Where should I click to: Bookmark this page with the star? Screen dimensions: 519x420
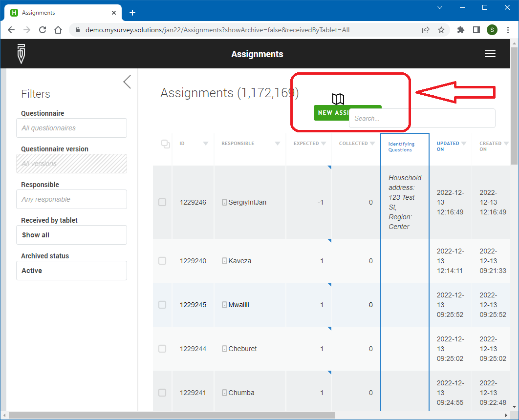coord(441,30)
